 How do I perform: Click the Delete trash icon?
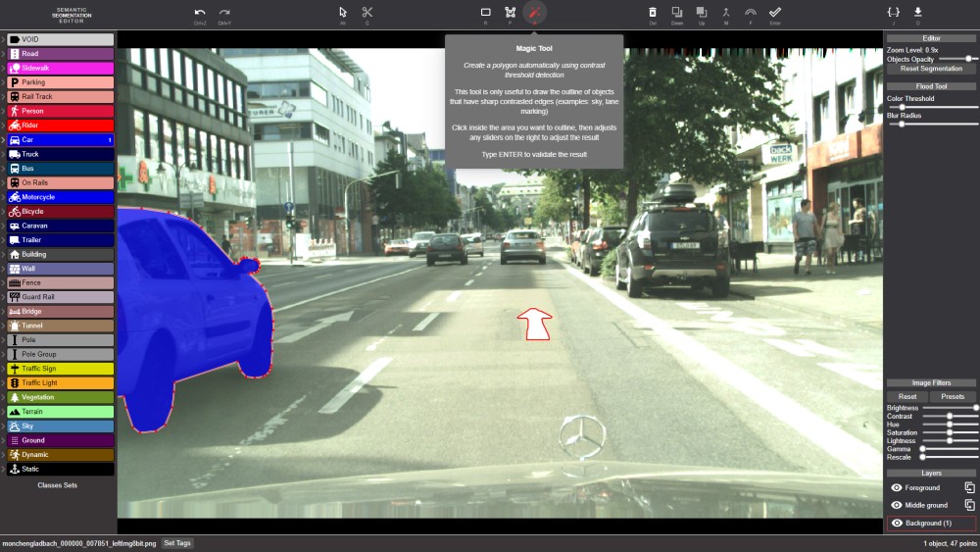[653, 12]
